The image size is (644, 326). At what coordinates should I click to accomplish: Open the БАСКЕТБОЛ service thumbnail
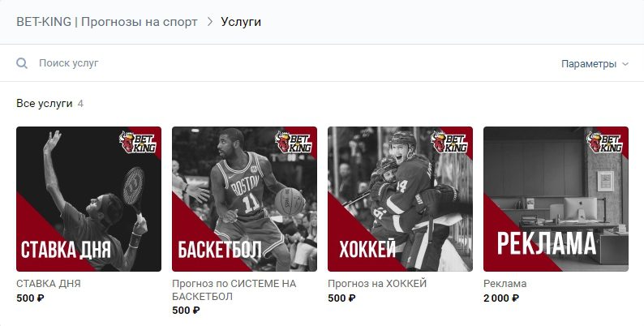click(x=244, y=199)
